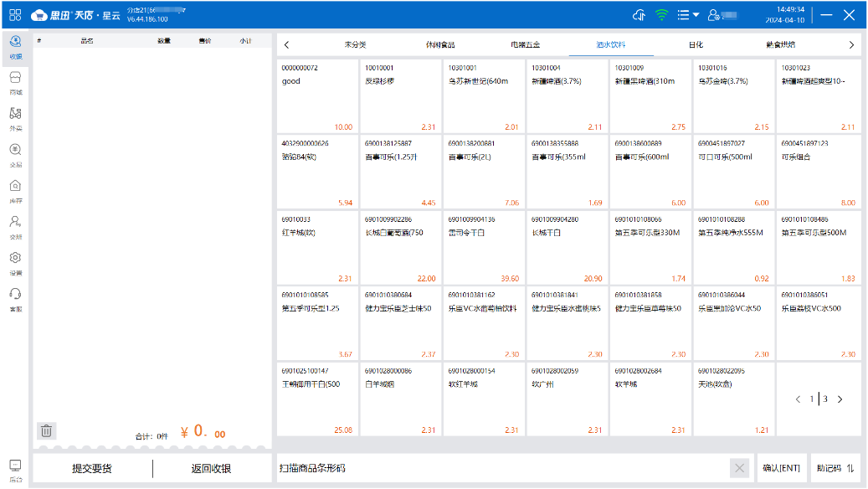Add the 第五季纯净水555M product card
Viewport: 868px width, 489px height.
pos(734,248)
